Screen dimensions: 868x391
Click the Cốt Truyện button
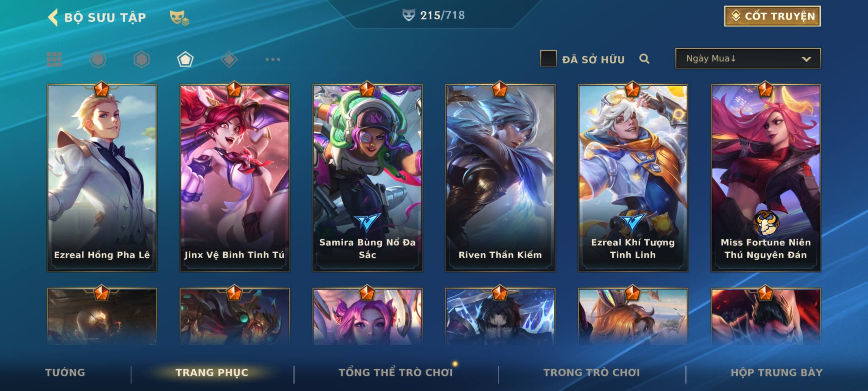[x=772, y=16]
